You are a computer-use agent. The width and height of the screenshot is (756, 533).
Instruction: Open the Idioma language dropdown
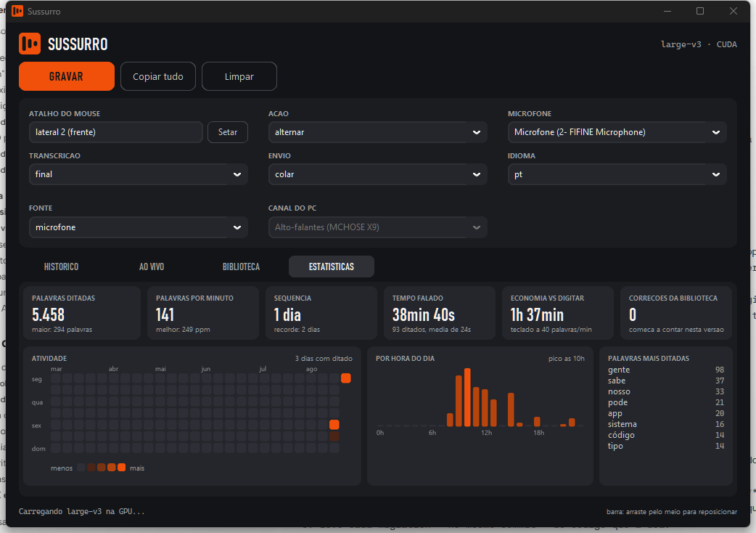tap(617, 174)
